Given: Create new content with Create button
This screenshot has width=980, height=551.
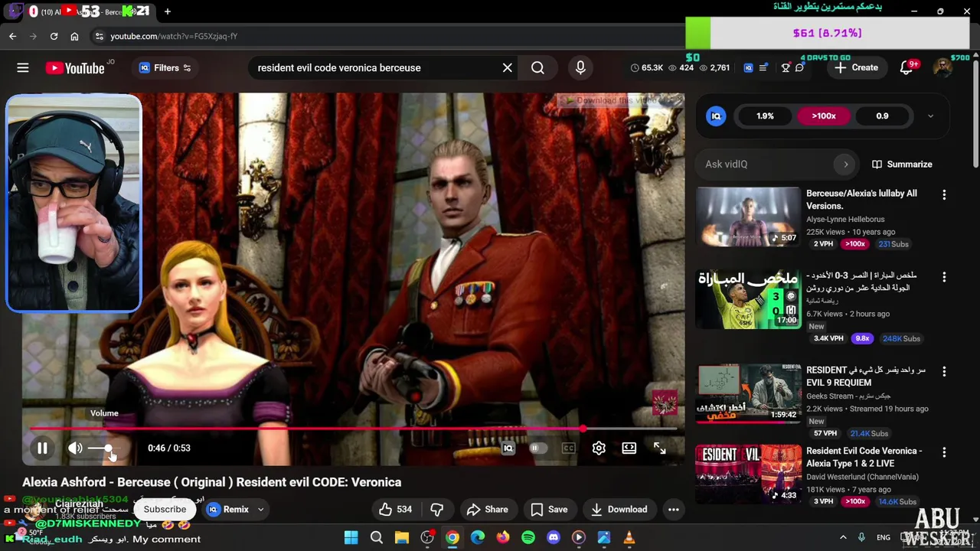Looking at the screenshot, I should [x=857, y=68].
